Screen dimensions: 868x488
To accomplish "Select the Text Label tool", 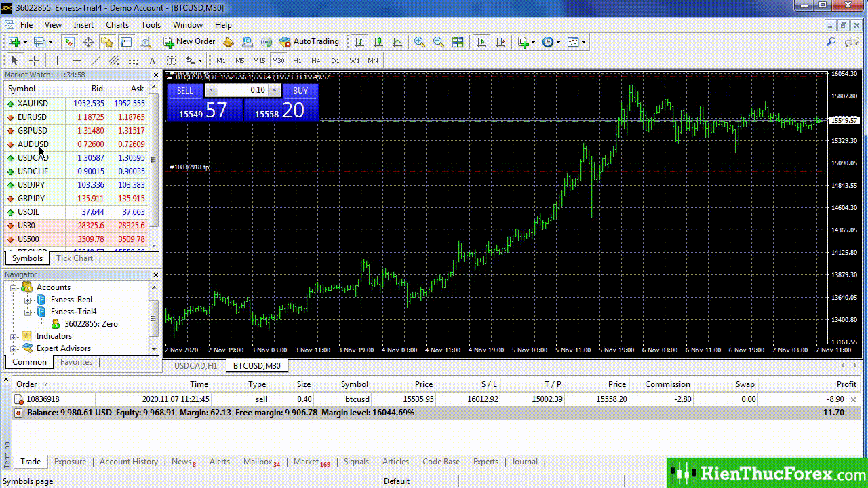I will 171,60.
